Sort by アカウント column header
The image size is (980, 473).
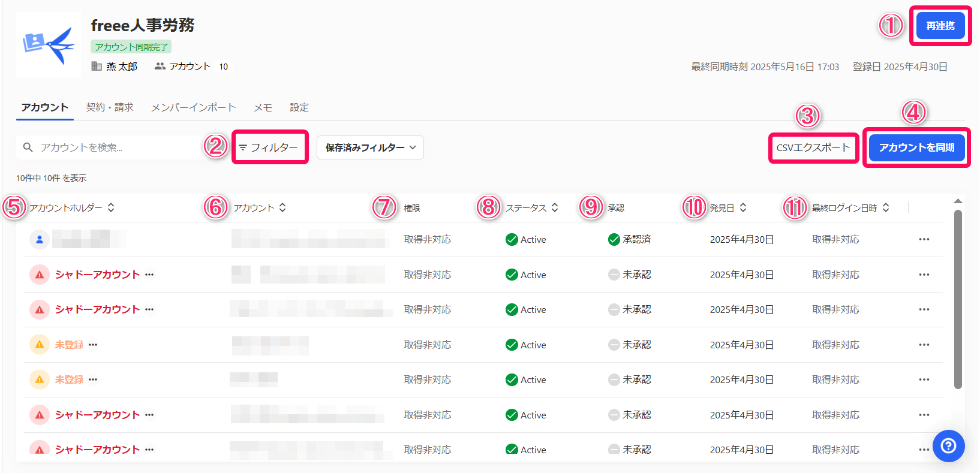tap(260, 207)
